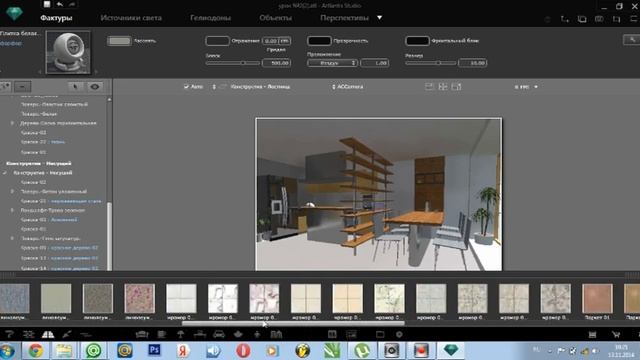Switch to Источники света tab
This screenshot has width=640, height=360.
pos(131,18)
